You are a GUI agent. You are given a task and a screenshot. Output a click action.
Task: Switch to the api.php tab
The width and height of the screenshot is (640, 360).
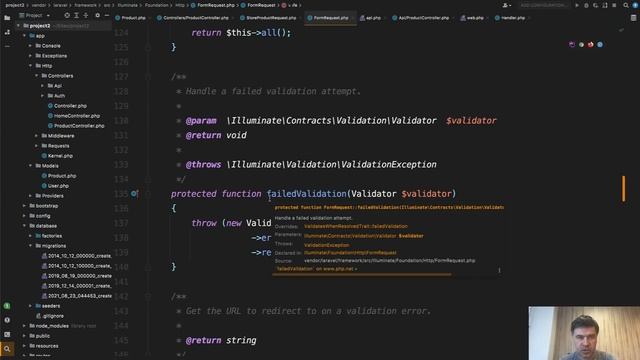[x=370, y=18]
